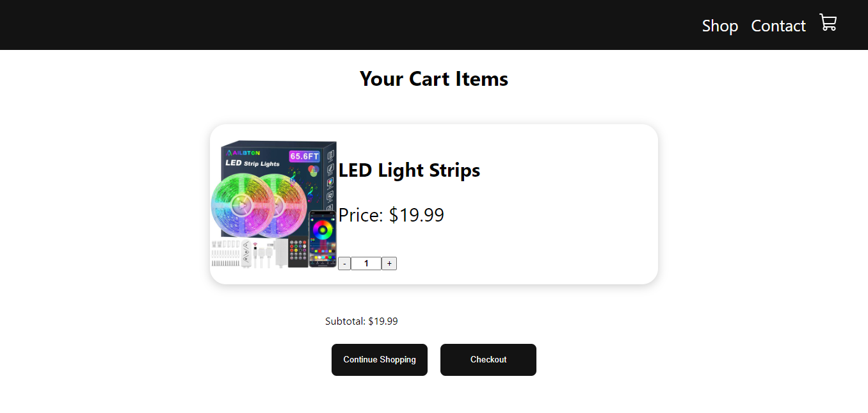Viewport: 868px width, 413px height.
Task: Click the white power adapter in product photo
Action: [x=281, y=254]
